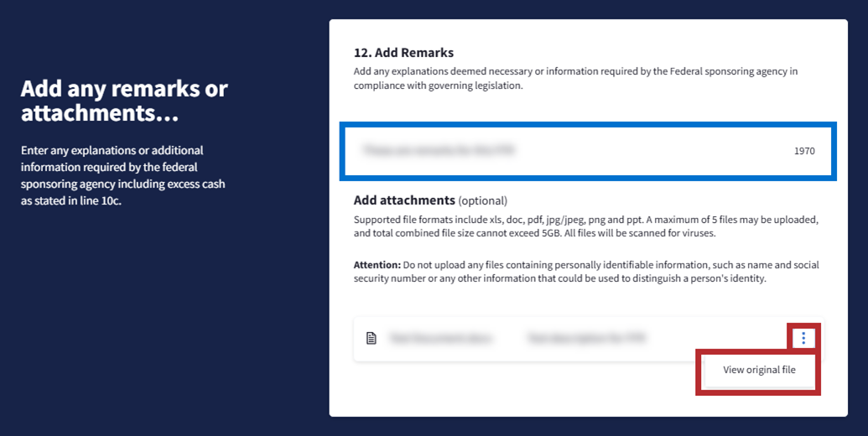The height and width of the screenshot is (436, 868).
Task: Click the personally identifiable information warning text
Action: click(587, 272)
